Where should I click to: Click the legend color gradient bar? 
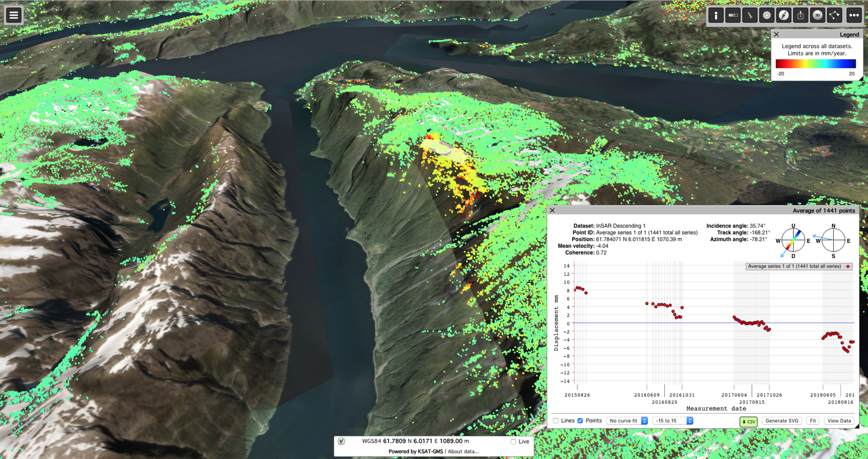pyautogui.click(x=815, y=64)
